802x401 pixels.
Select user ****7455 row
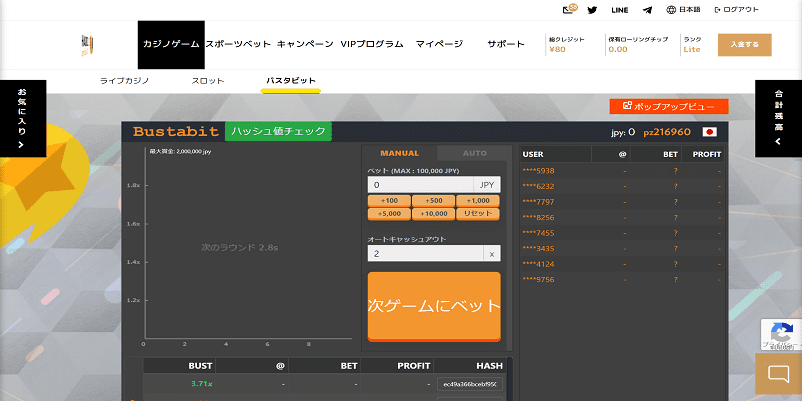(x=622, y=233)
